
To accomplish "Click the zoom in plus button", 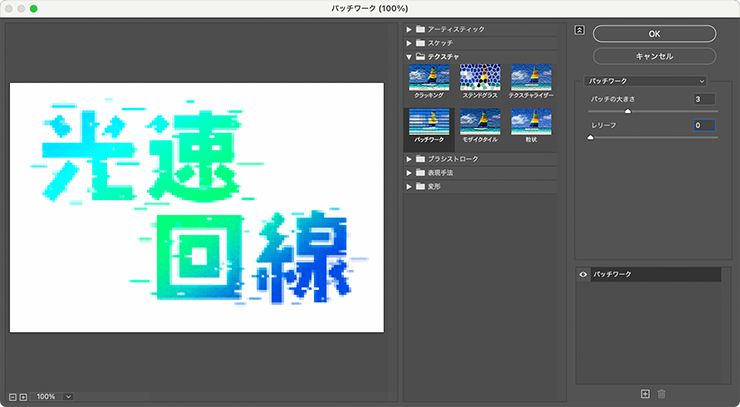I will point(22,397).
